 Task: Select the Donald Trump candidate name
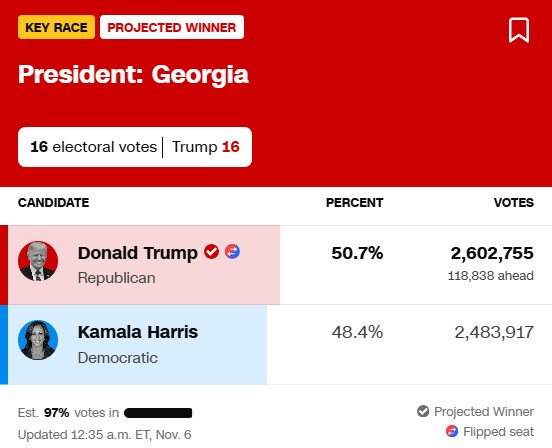tap(138, 253)
